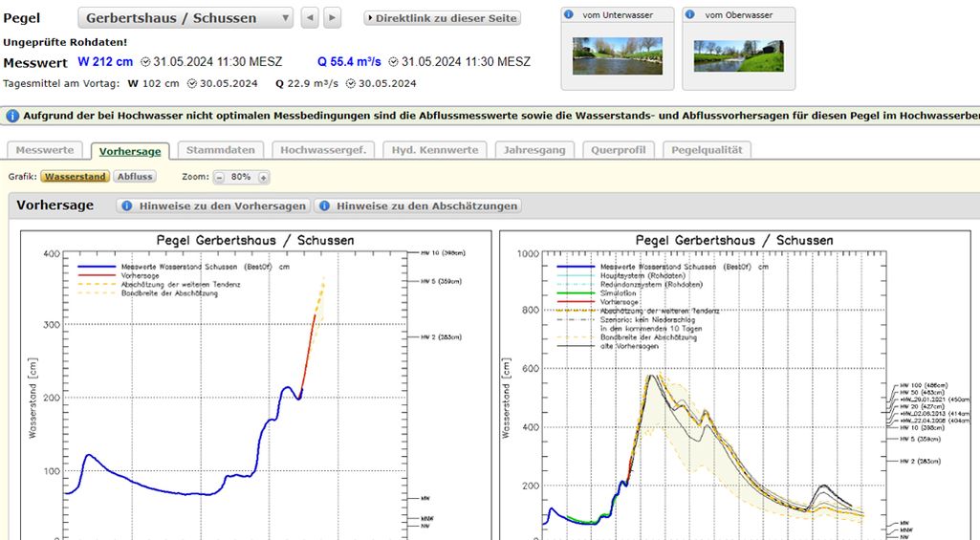Viewport: 980px width, 540px height.
Task: Zoom out with the minus button
Action: tap(219, 177)
